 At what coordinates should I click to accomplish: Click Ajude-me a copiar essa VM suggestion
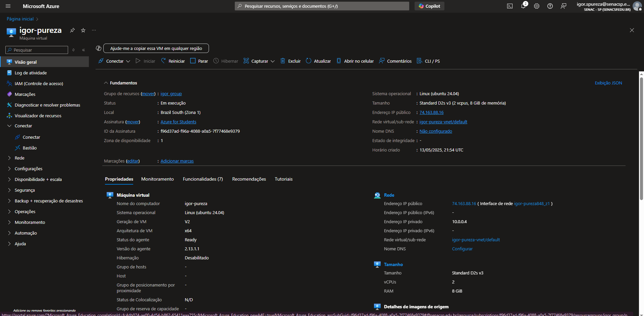[156, 48]
